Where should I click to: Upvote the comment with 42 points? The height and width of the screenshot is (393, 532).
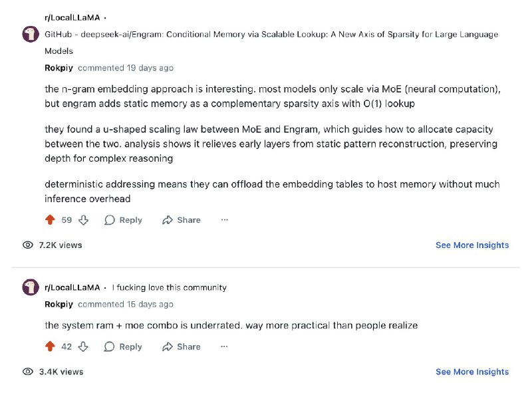click(50, 346)
